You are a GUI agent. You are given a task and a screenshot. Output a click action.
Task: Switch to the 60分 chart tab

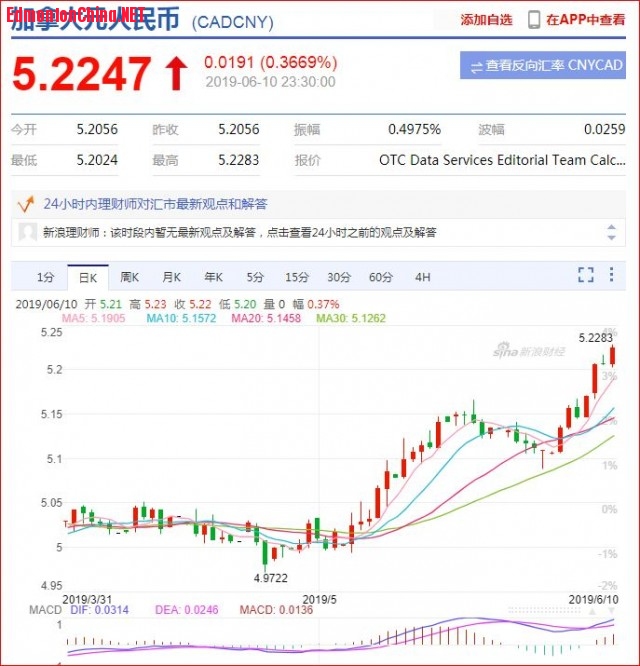point(380,277)
